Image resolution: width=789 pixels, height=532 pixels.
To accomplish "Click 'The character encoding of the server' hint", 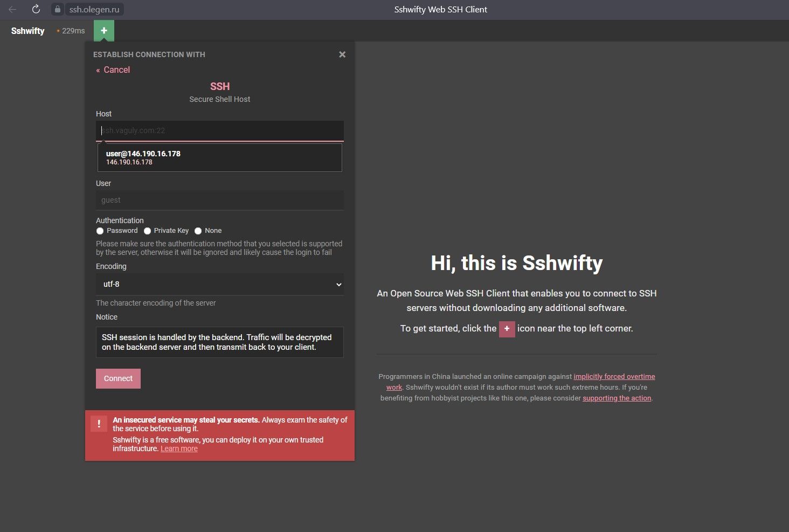I will pyautogui.click(x=156, y=303).
